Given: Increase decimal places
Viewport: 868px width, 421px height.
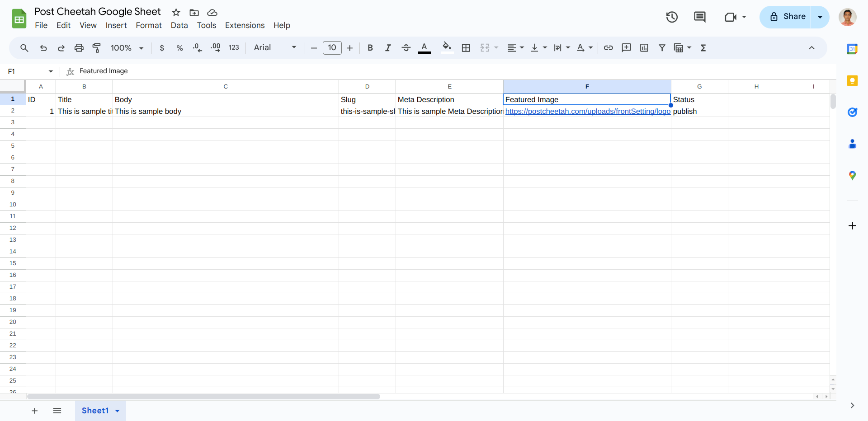Looking at the screenshot, I should click(x=216, y=48).
